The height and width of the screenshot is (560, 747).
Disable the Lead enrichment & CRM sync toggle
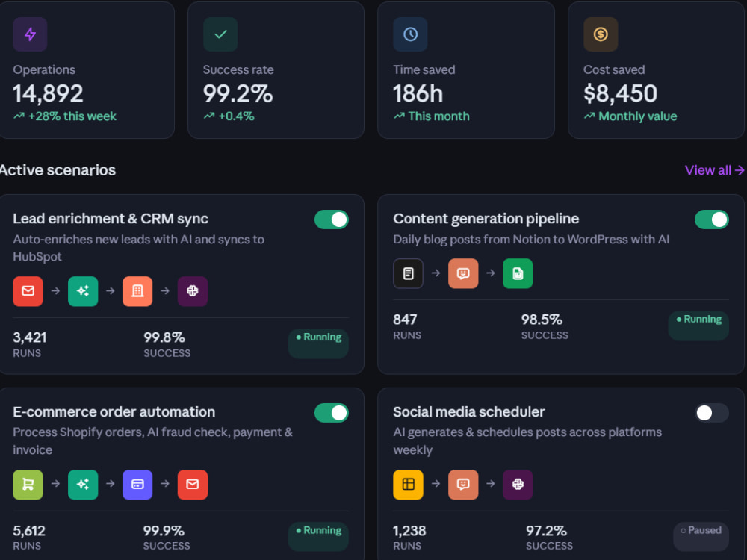click(332, 220)
